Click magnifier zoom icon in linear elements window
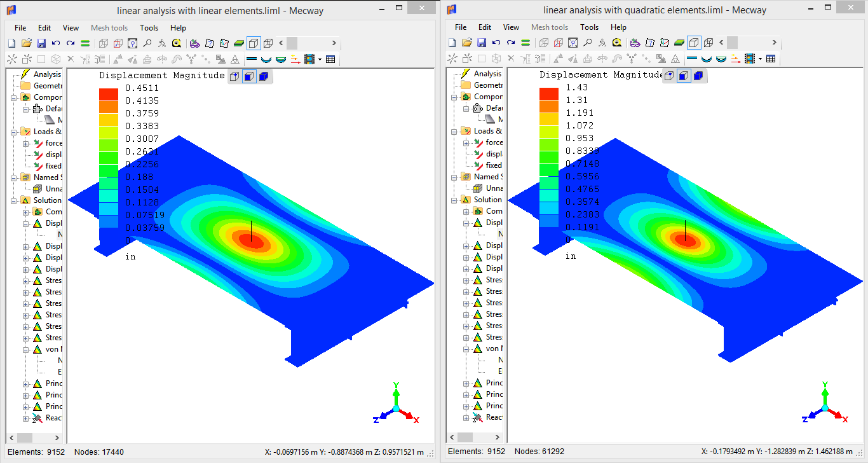868x463 pixels. coord(147,43)
